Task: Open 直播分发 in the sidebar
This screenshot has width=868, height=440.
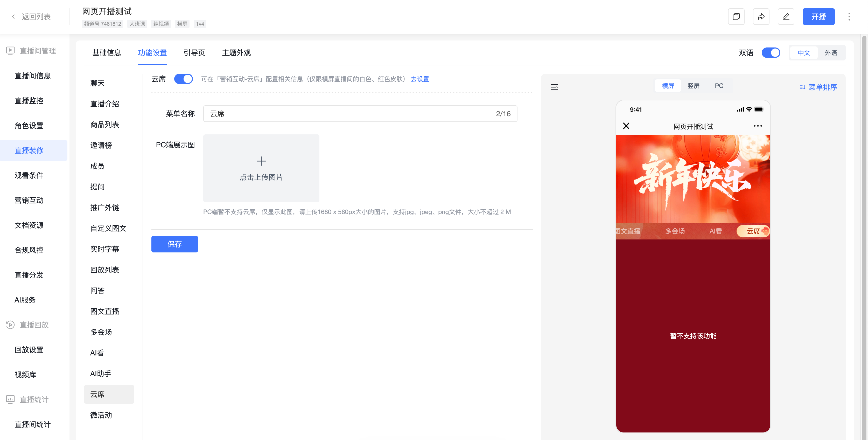Action: [29, 275]
